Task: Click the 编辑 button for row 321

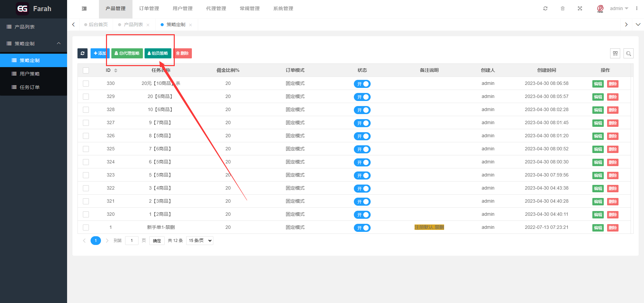Action: tap(598, 202)
